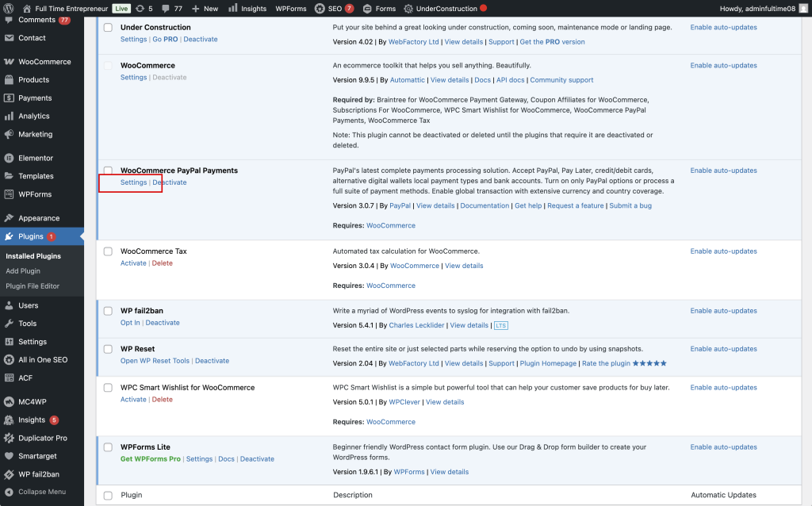The image size is (812, 506).
Task: Click the Appearance paintbrush icon in sidebar
Action: [9, 218]
